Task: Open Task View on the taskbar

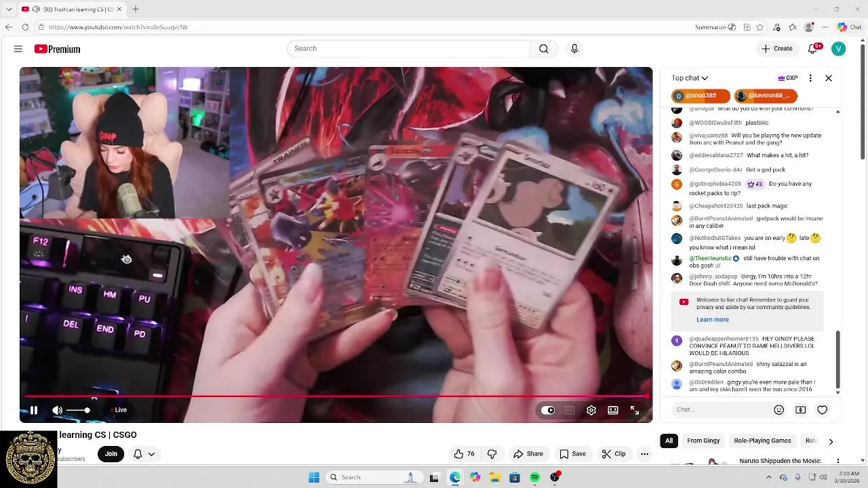Action: (434, 477)
